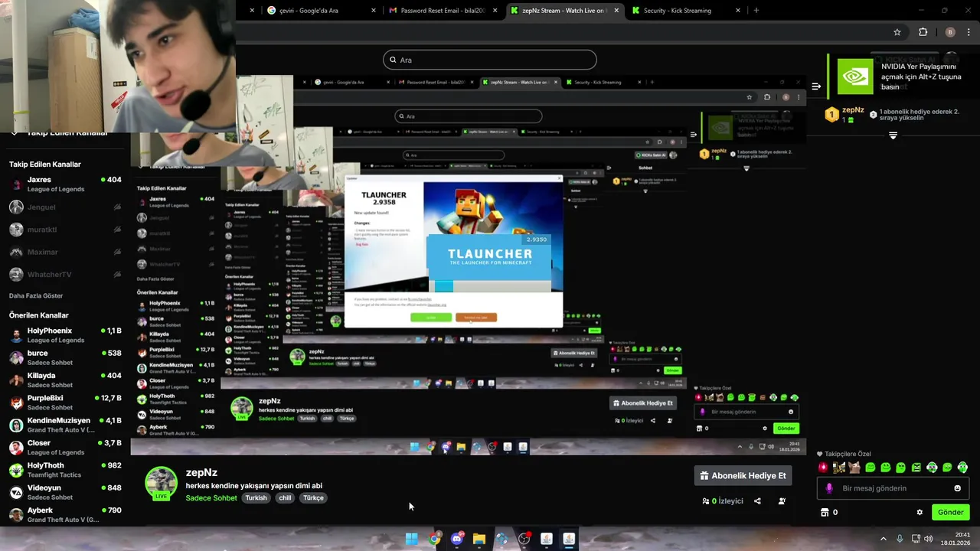
Task: Click the 'Abonelik Hediye Et' button
Action: [x=743, y=475]
